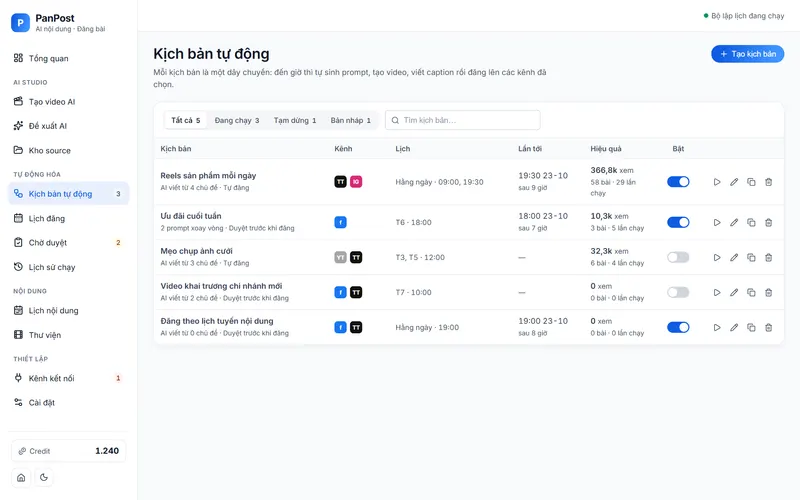Click the 'Mẹo chụp ảnh cưới' script name
This screenshot has width=800, height=500.
click(196, 251)
